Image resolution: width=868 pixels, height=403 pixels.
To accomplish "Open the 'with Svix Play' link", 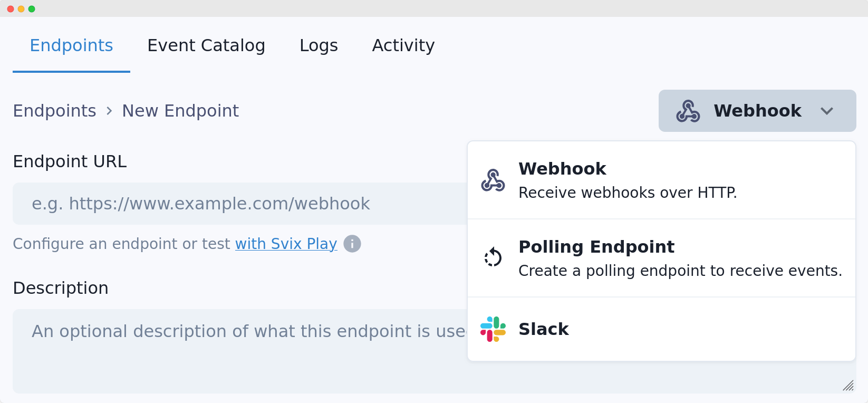I will point(286,244).
